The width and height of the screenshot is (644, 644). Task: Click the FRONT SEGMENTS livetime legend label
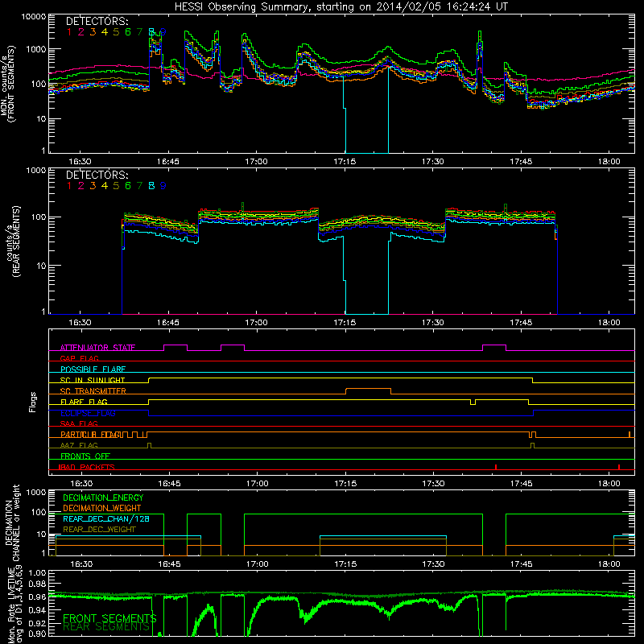coord(109,618)
